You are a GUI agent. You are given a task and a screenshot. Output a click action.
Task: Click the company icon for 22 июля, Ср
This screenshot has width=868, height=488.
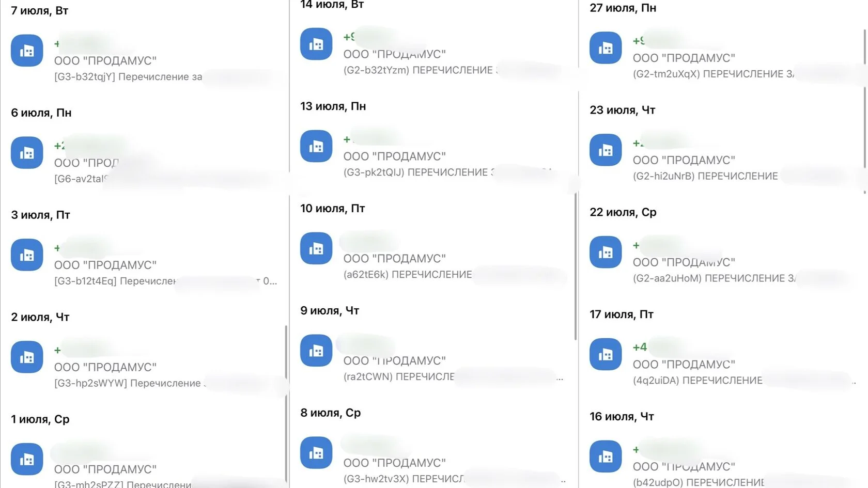(x=606, y=252)
